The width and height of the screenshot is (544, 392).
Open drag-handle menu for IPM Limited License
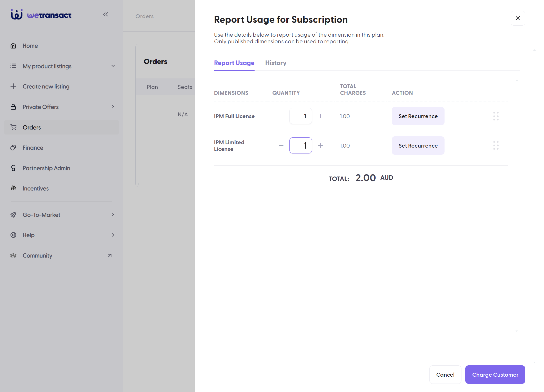(x=496, y=146)
